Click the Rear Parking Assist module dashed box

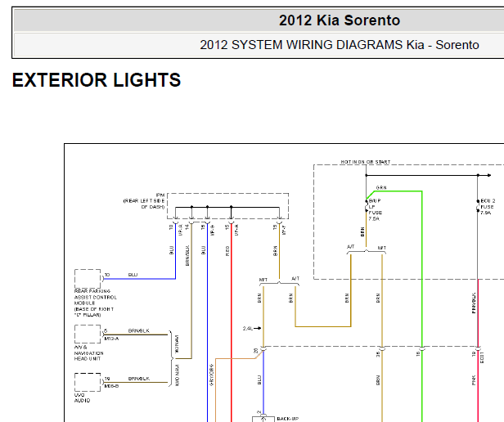(x=88, y=279)
